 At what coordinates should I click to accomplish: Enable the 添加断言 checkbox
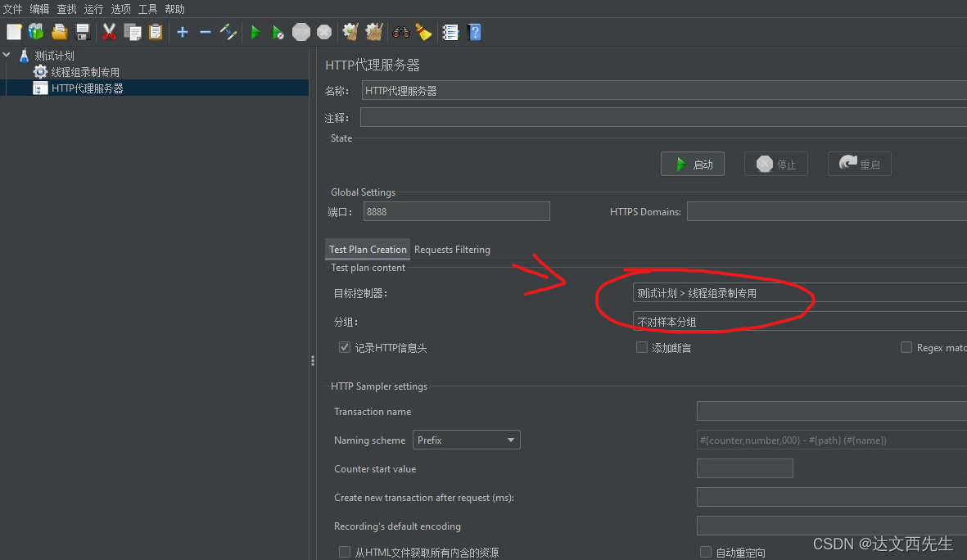[642, 347]
